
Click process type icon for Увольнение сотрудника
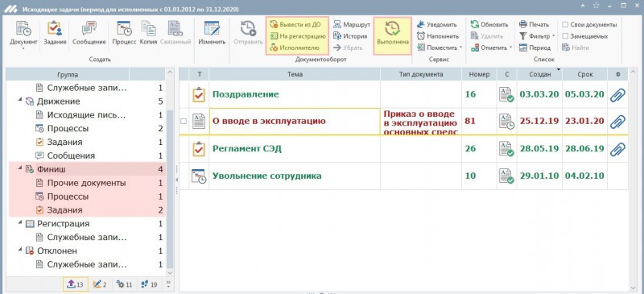199,176
